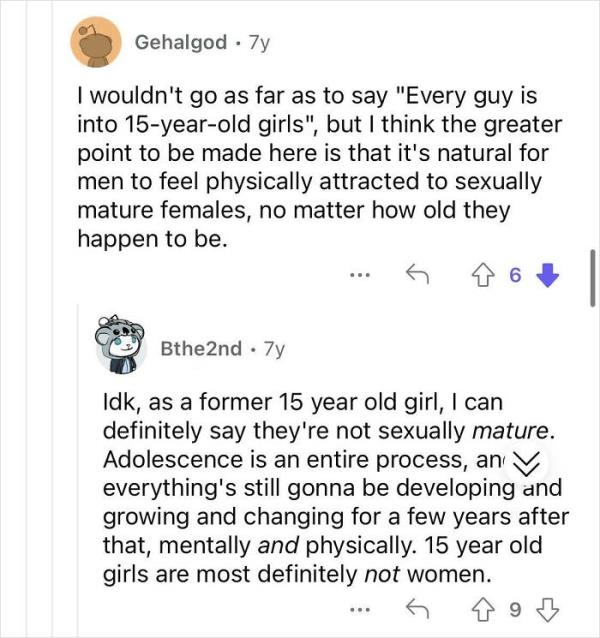Visit the Bthe2nd username link

201,349
